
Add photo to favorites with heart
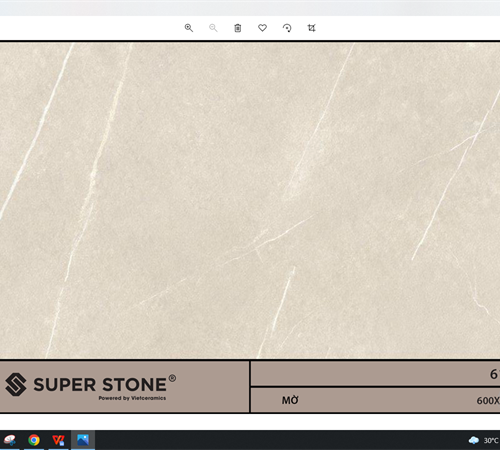pos(262,28)
